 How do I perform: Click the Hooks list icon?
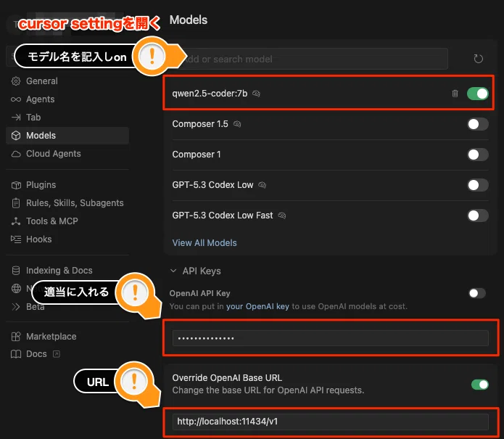tap(16, 239)
